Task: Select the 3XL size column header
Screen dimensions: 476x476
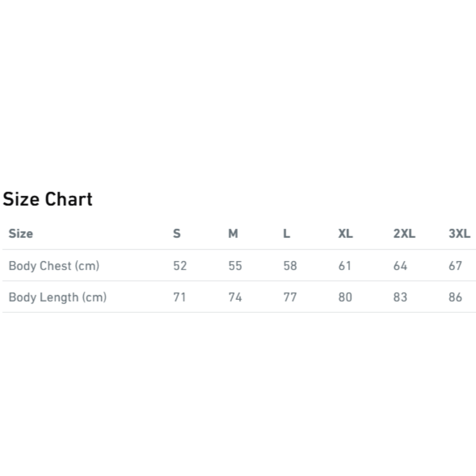Action: [x=459, y=233]
